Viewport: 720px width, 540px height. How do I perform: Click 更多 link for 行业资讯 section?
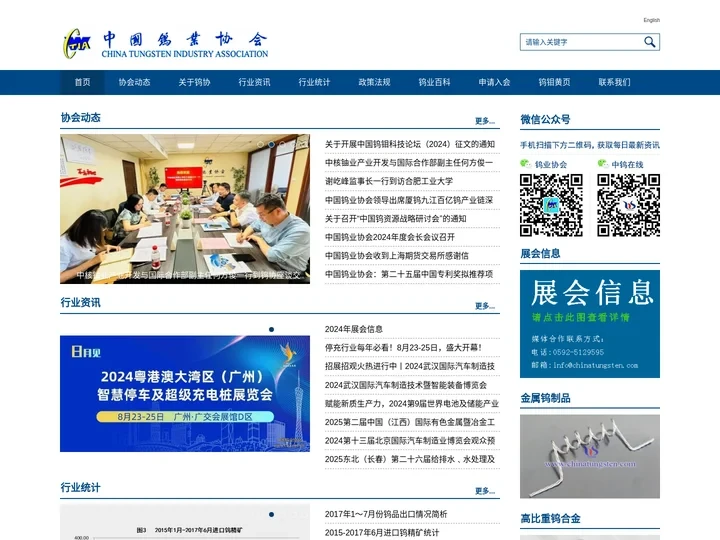pos(485,306)
